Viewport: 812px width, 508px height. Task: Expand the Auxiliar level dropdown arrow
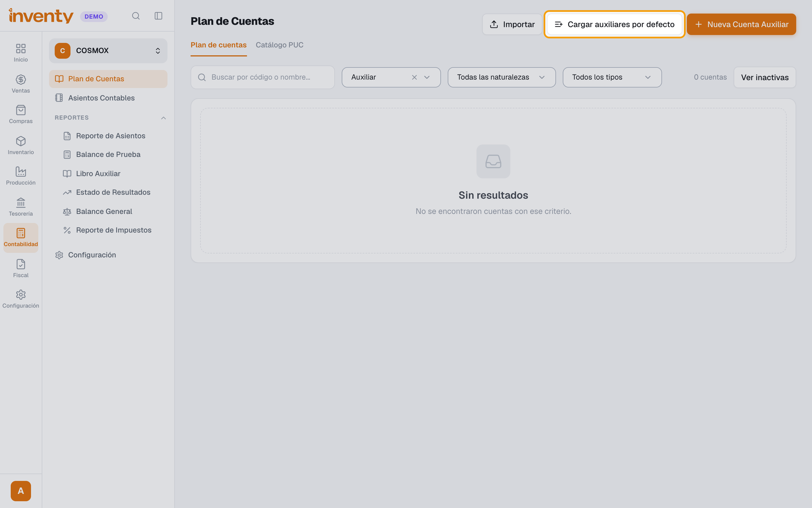click(427, 77)
